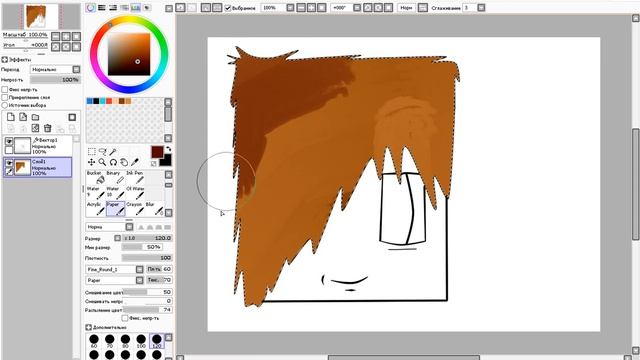Expand the Эффекты section
This screenshot has width=640, height=360.
[x=4, y=60]
